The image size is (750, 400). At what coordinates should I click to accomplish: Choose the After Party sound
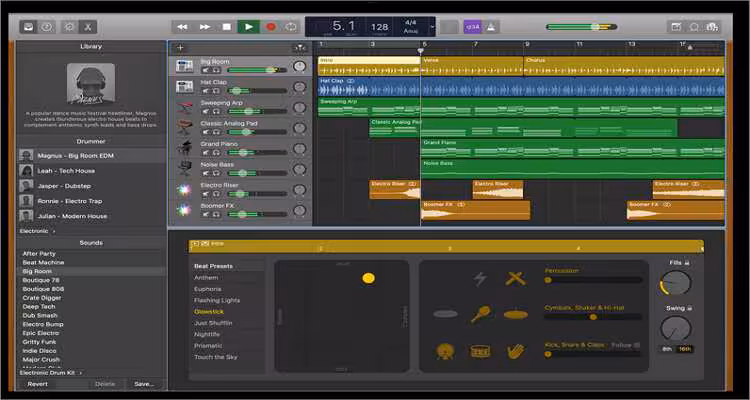coord(39,254)
